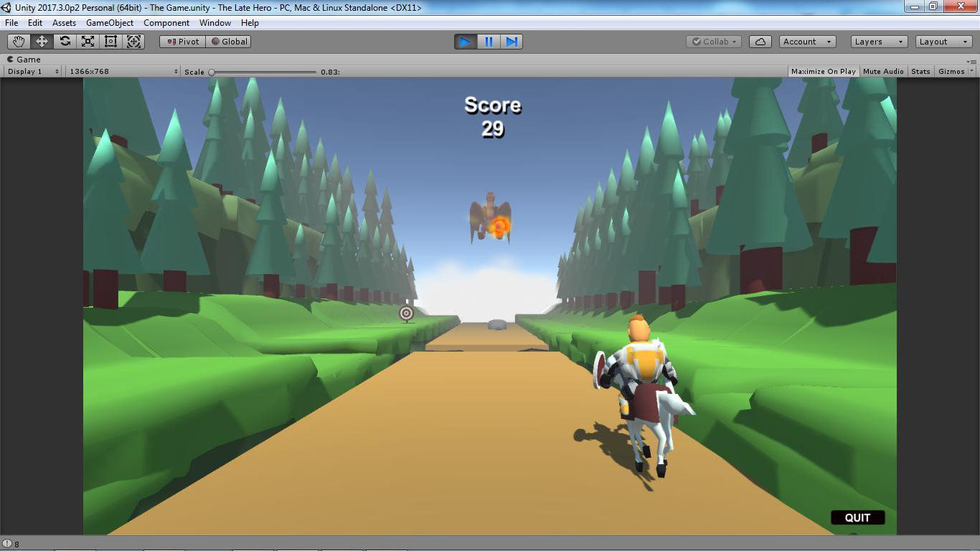Screen dimensions: 980x551
Task: Open the Component menu
Action: tap(166, 22)
